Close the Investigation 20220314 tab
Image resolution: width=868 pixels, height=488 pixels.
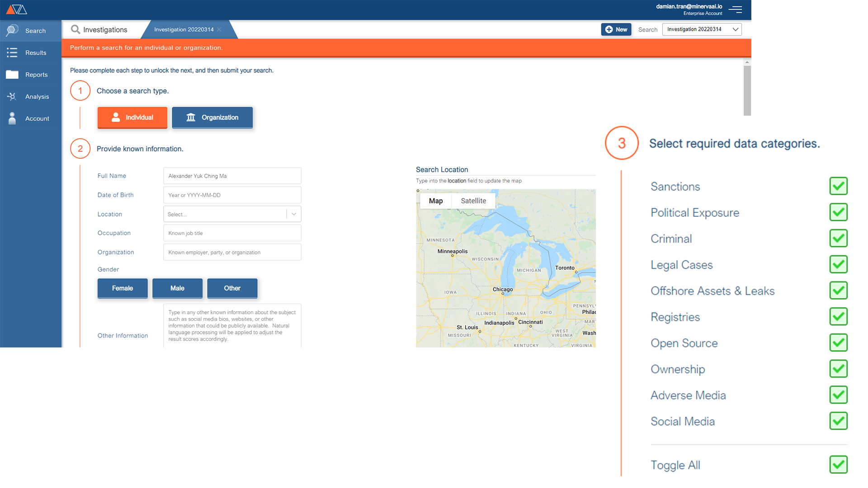click(x=219, y=29)
